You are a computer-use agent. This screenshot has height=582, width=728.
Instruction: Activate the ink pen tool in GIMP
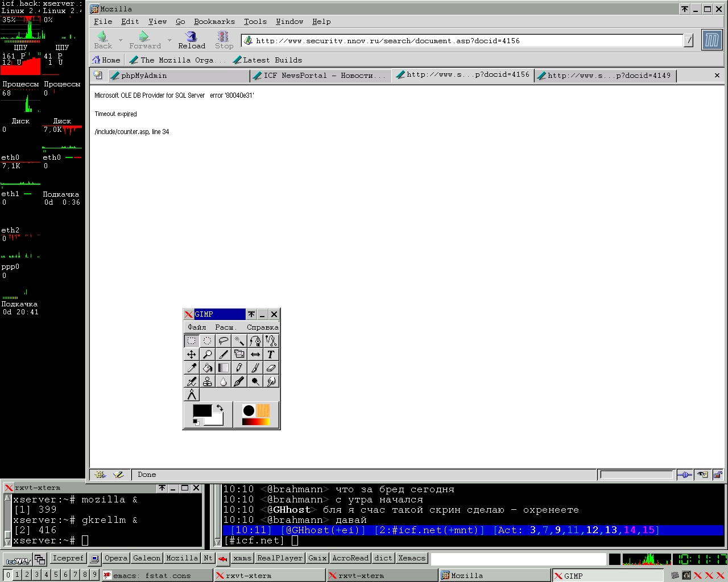click(239, 381)
